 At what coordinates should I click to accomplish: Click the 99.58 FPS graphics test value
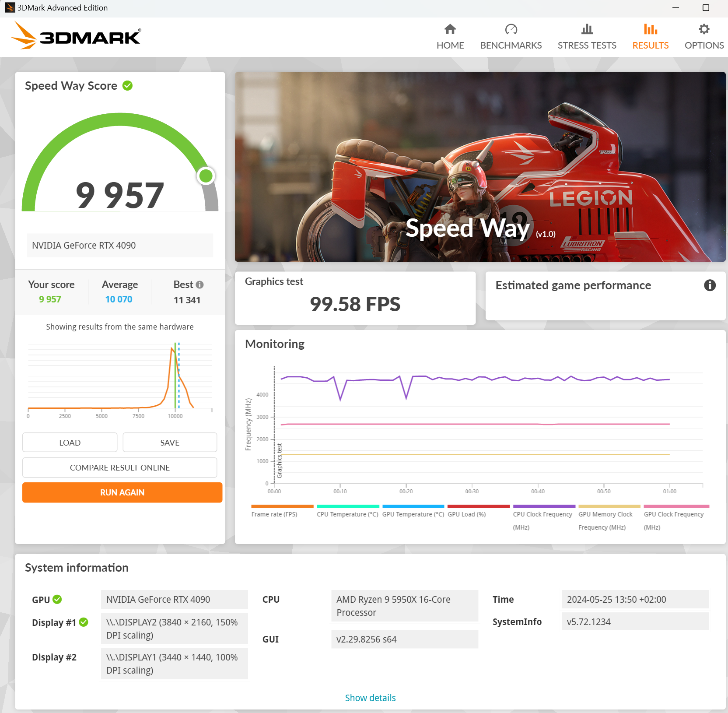click(355, 304)
